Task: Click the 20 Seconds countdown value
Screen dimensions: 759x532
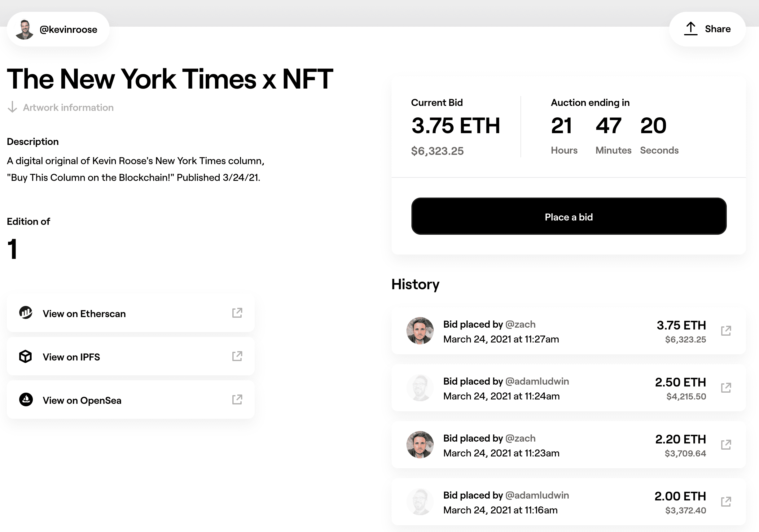Action: click(653, 125)
